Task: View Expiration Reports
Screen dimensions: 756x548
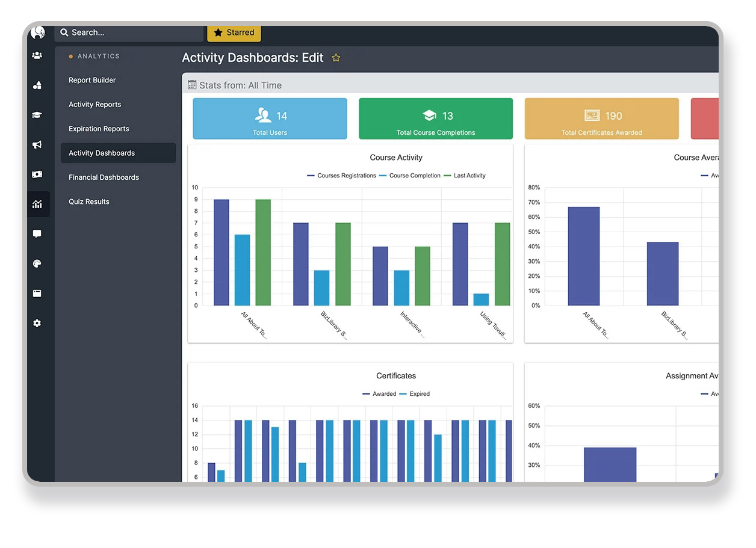Action: (x=98, y=128)
